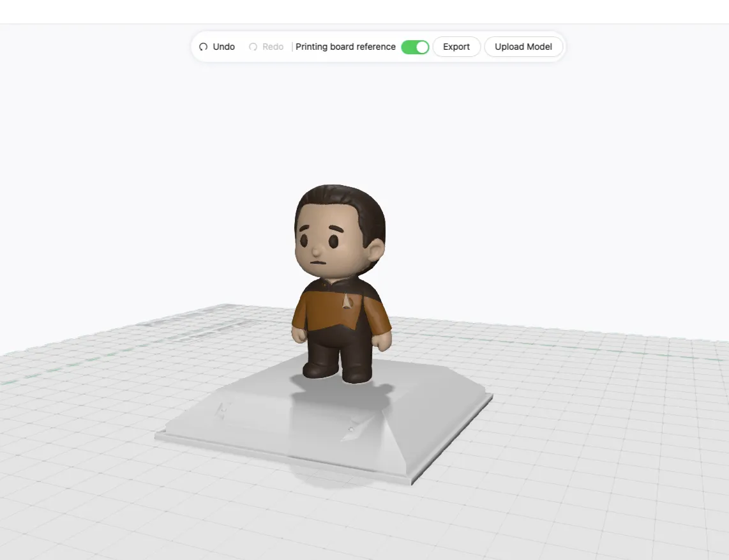Toggle the Printing board reference switch

(x=415, y=47)
